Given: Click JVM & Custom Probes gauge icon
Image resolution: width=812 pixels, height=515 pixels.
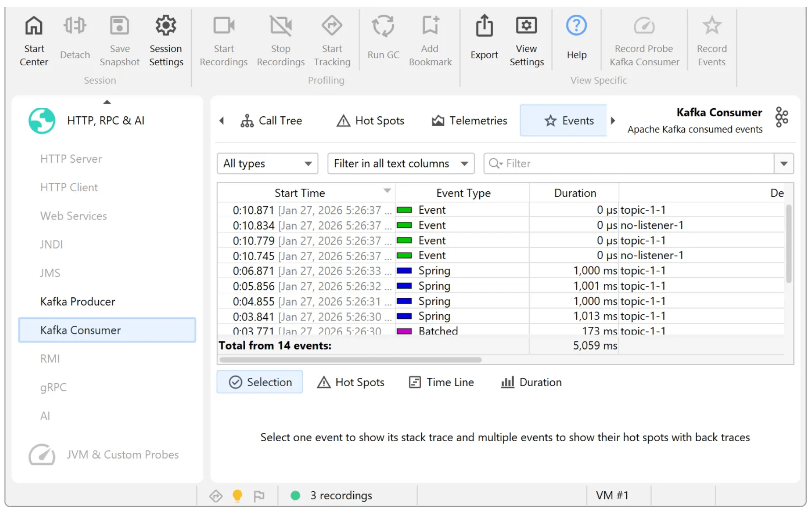Looking at the screenshot, I should click(42, 455).
